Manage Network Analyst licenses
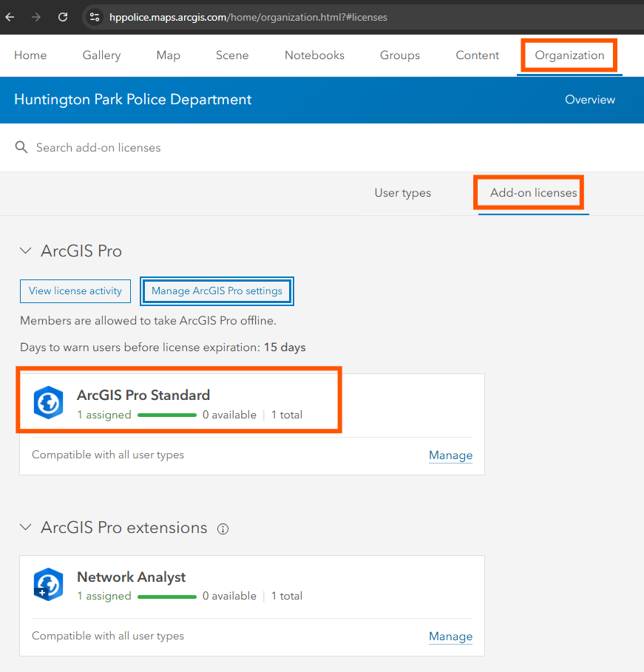The width and height of the screenshot is (644, 672). click(x=450, y=637)
